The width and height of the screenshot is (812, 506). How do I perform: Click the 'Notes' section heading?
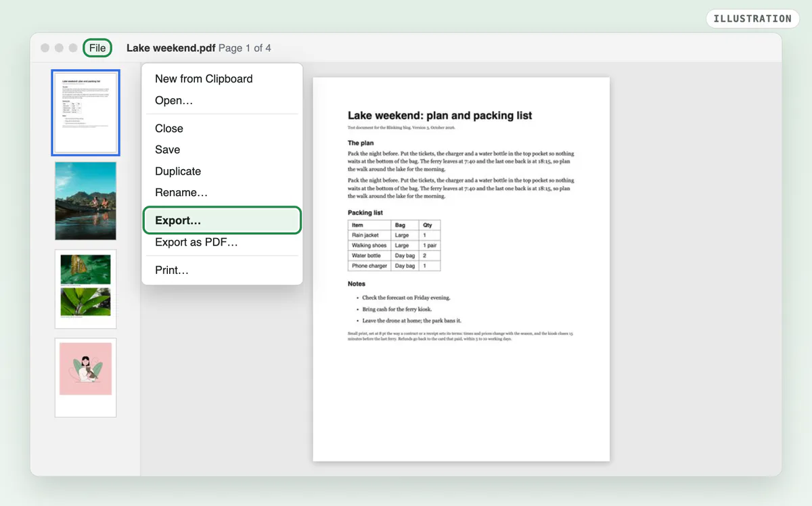click(357, 283)
